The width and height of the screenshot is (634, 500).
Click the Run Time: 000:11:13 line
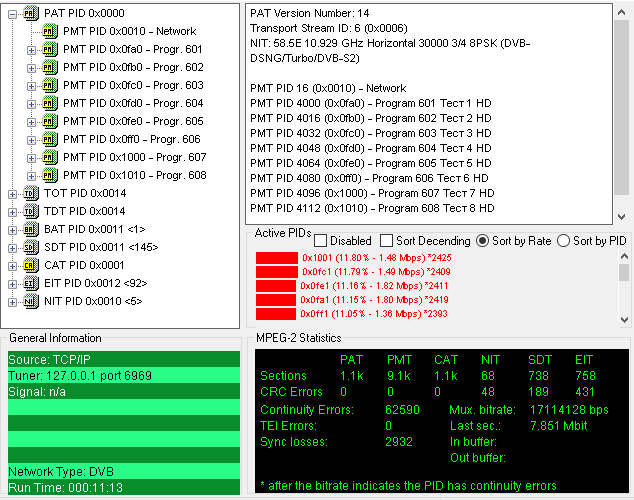coord(124,487)
